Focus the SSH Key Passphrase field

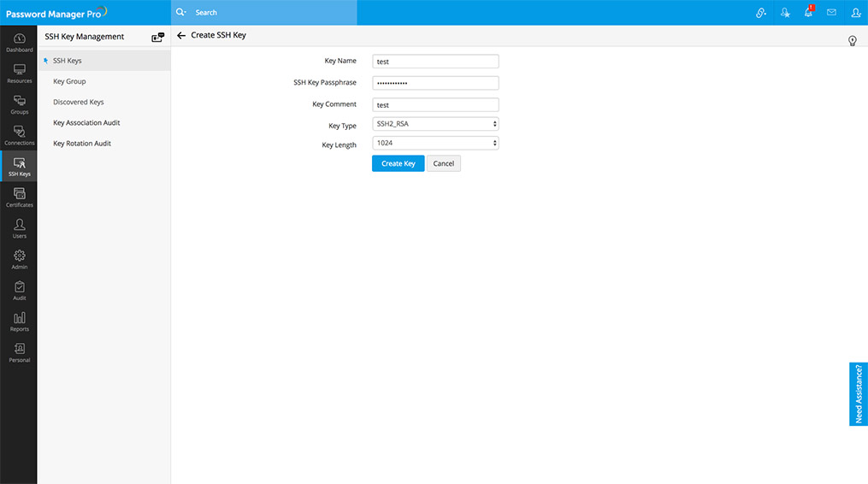click(435, 83)
